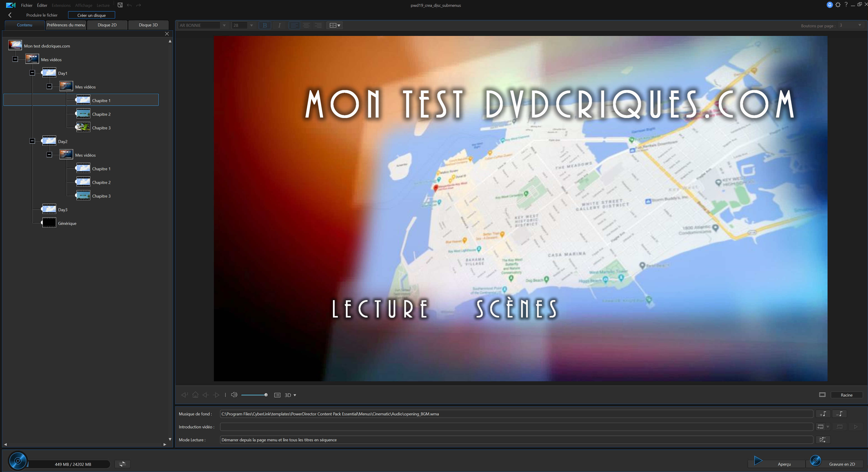
Task: Click the disc capacity 449 MB bar
Action: coord(69,464)
